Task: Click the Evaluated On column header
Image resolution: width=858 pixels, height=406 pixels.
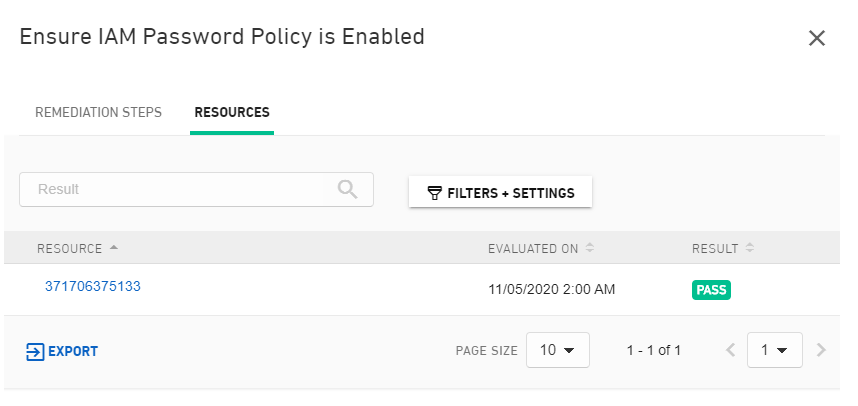Action: pos(533,248)
